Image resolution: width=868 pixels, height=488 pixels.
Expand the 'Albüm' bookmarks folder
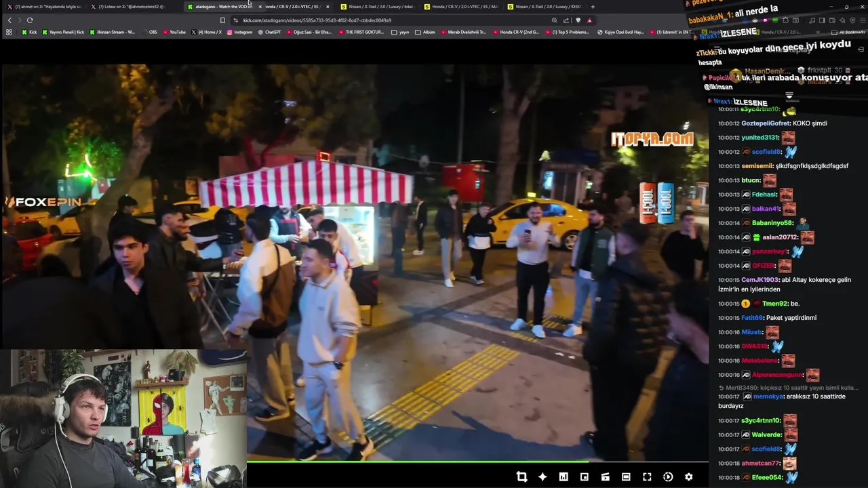point(425,32)
